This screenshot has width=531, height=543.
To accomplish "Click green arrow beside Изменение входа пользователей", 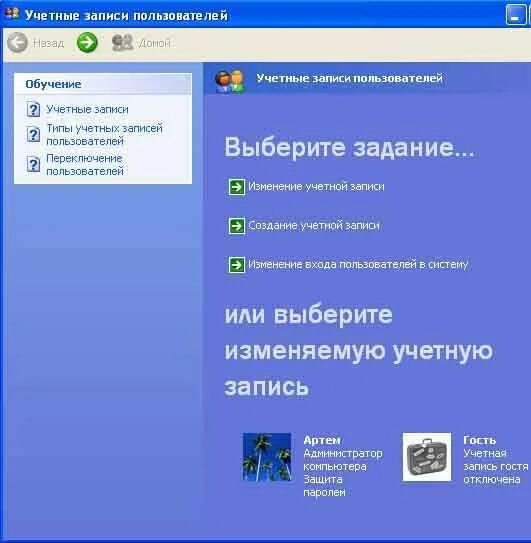I will tap(237, 265).
